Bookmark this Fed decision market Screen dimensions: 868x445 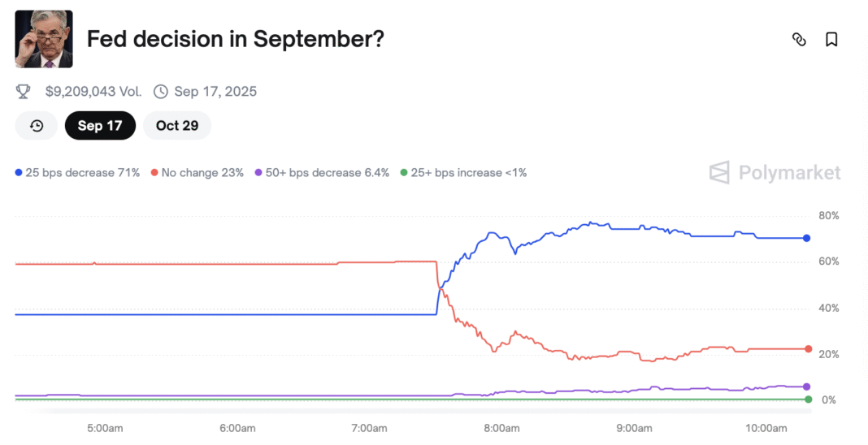[x=831, y=39]
